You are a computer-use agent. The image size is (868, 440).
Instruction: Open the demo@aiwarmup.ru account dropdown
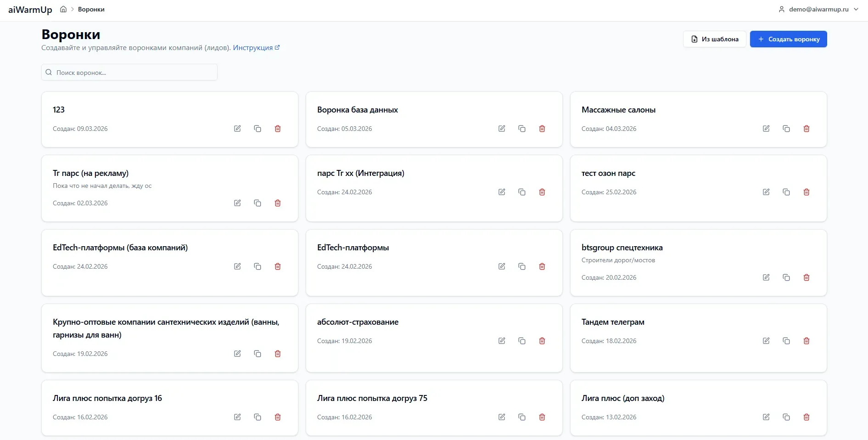point(818,9)
